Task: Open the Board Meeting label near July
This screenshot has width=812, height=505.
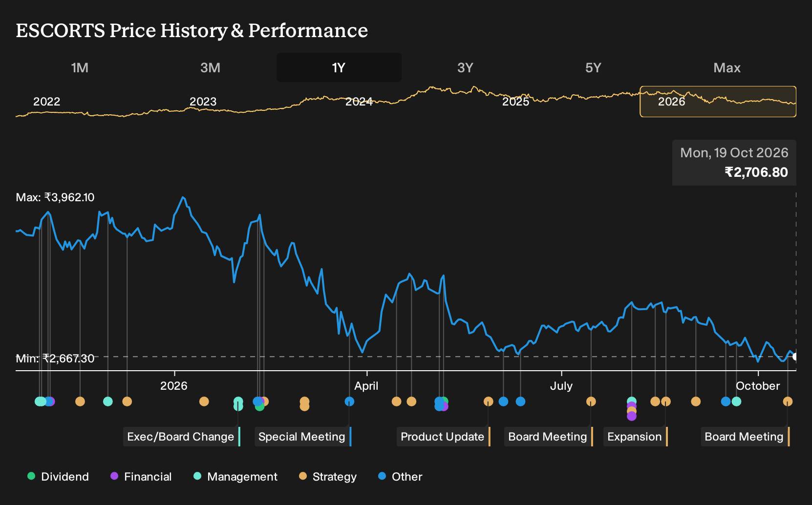Action: coord(549,437)
